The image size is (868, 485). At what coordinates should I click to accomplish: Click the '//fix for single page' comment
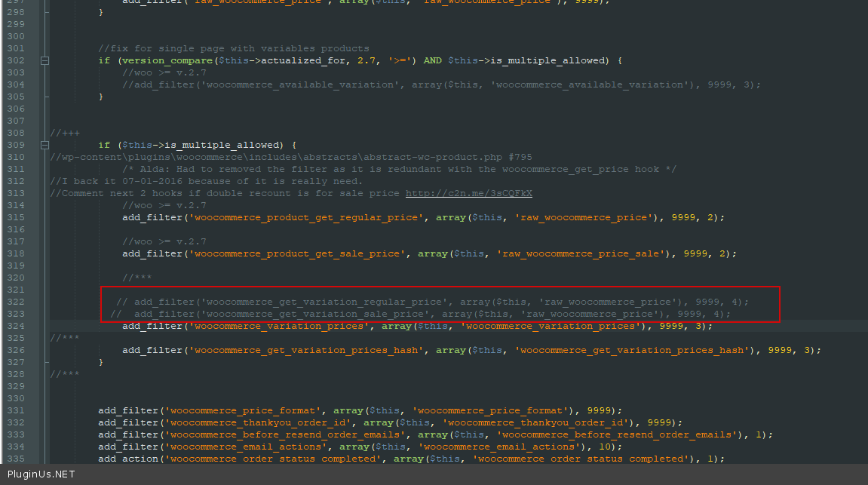pos(233,48)
